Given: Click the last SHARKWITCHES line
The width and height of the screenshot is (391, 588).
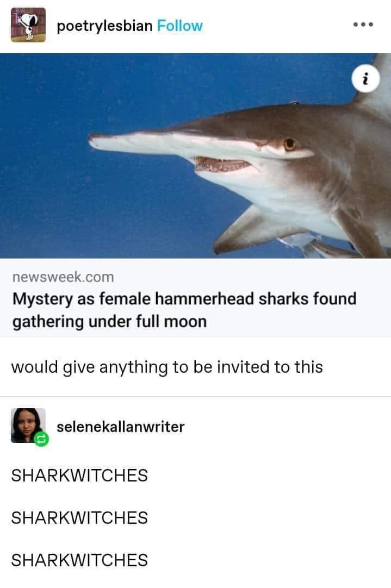Looking at the screenshot, I should pos(79,560).
